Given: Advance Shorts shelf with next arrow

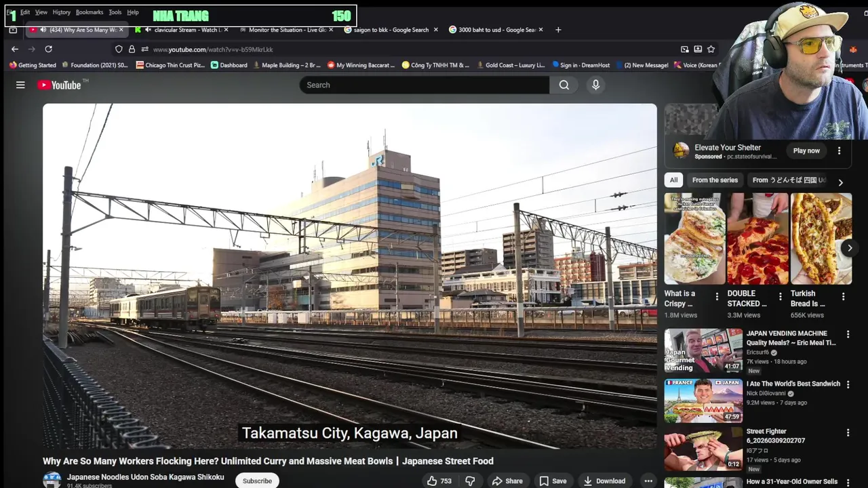Looking at the screenshot, I should (849, 248).
